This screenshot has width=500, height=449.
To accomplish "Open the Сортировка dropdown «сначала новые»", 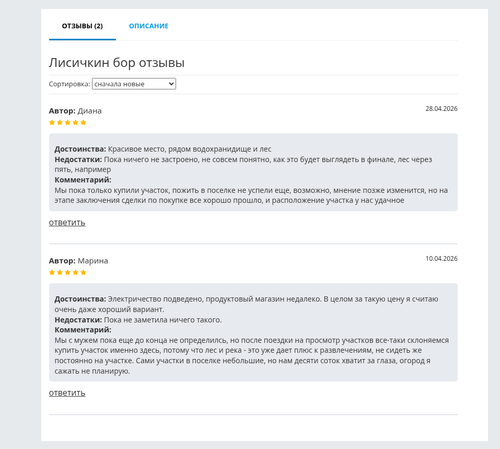I will pyautogui.click(x=134, y=84).
